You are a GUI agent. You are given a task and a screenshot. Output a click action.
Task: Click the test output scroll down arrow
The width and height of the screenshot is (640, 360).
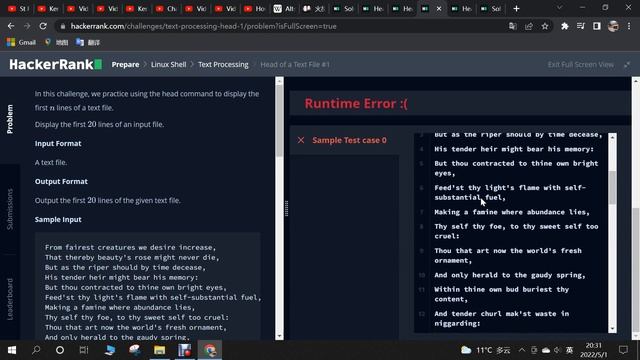(x=612, y=329)
